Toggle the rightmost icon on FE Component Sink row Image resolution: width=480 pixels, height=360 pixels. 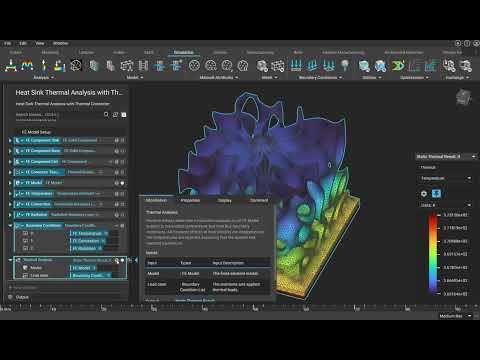point(122,140)
